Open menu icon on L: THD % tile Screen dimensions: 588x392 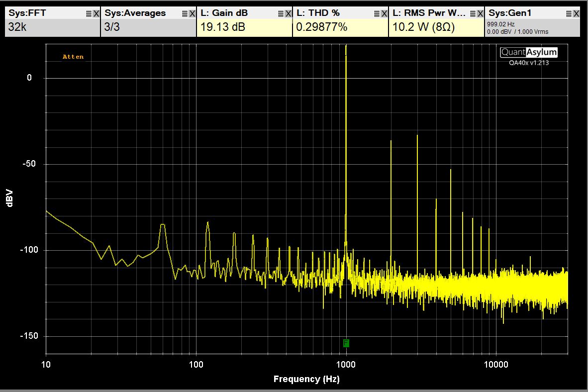377,14
